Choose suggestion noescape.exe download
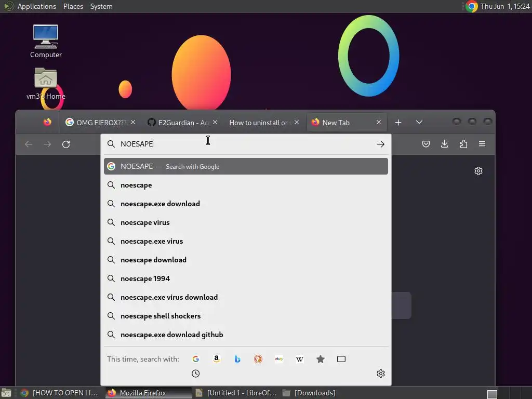Viewport: 532px width, 399px height. (x=246, y=204)
